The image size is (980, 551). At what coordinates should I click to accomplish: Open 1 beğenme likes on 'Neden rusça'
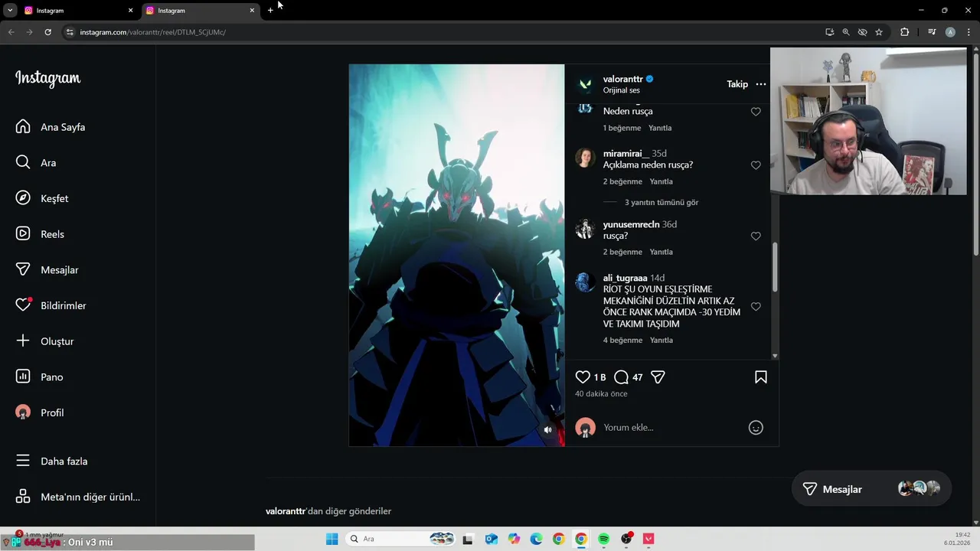622,128
